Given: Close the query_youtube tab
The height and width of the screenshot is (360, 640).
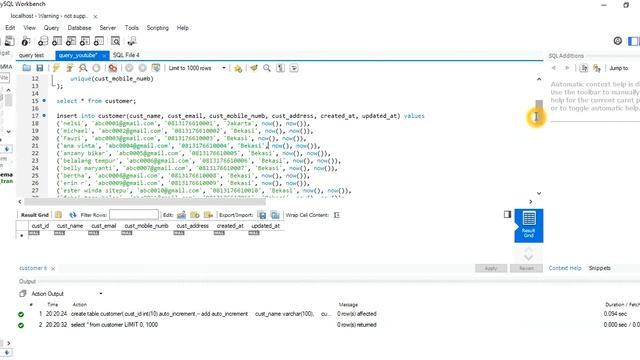Looking at the screenshot, I should pos(104,56).
